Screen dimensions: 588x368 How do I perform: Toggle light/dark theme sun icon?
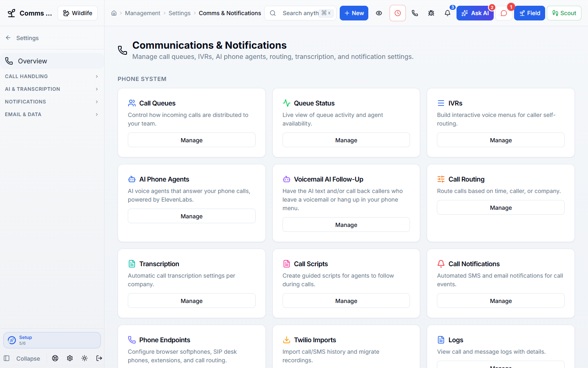pyautogui.click(x=85, y=358)
